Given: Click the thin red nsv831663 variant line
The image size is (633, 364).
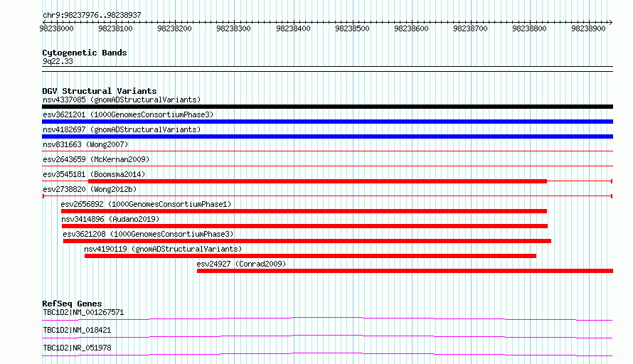Looking at the screenshot, I should click(x=327, y=151).
